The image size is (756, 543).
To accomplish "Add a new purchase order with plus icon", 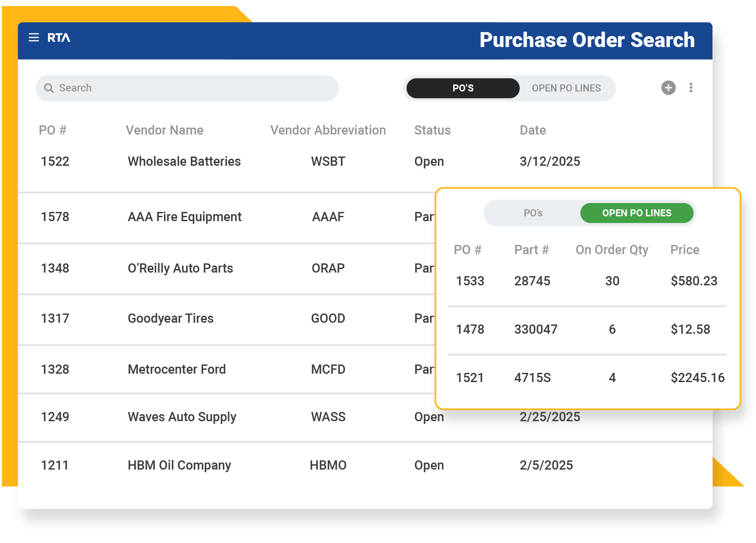I will coord(669,87).
